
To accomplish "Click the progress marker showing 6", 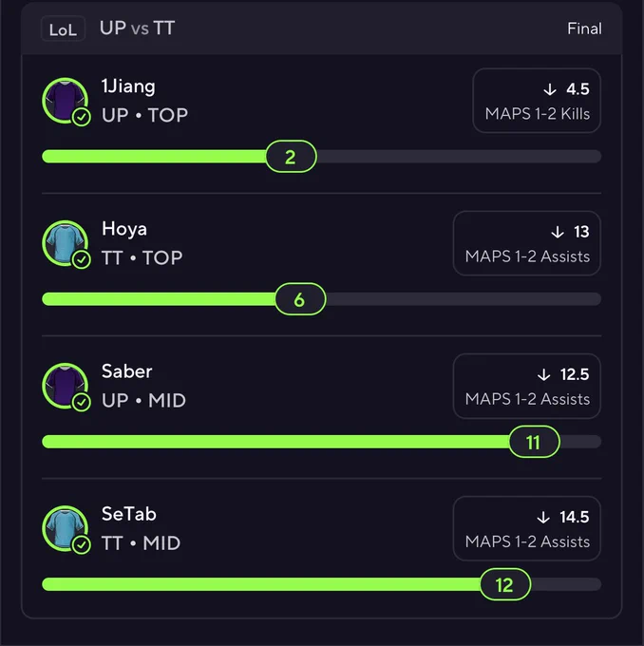I will click(300, 299).
